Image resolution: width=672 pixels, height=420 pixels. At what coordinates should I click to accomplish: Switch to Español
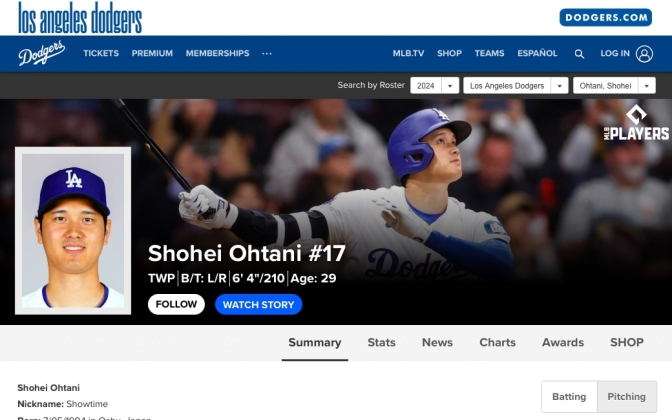pos(537,53)
